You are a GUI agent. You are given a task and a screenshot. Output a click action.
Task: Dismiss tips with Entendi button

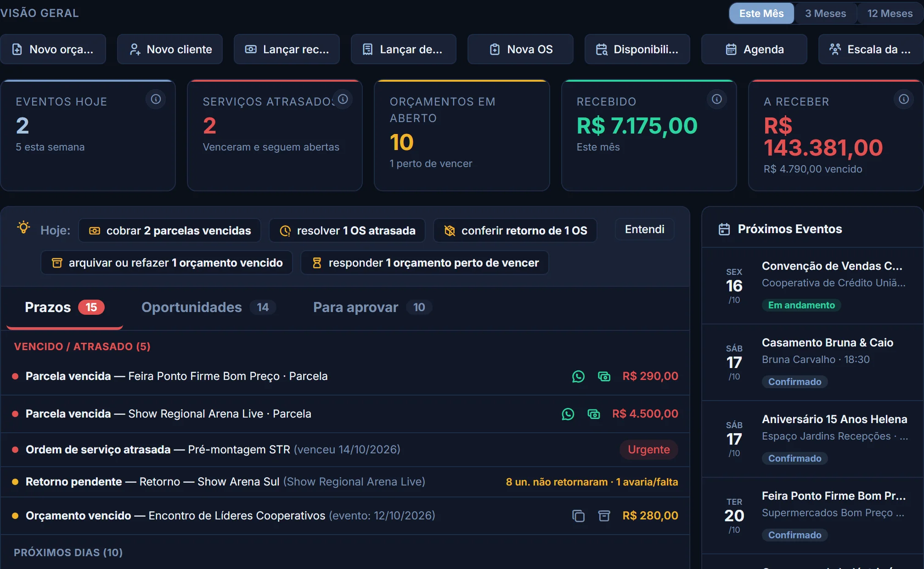[644, 229]
